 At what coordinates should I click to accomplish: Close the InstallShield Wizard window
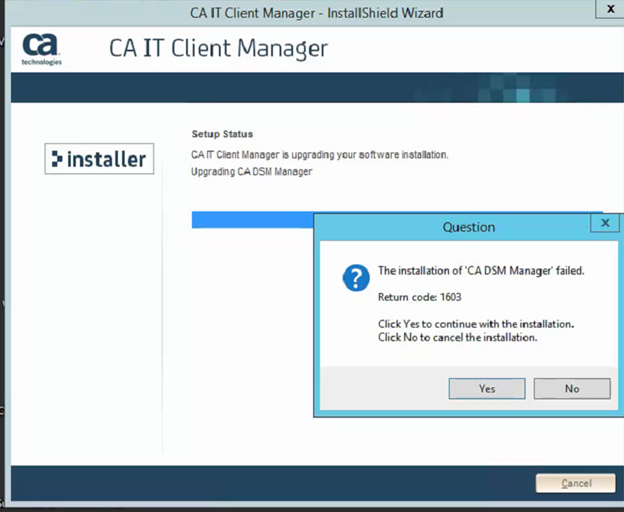click(610, 8)
